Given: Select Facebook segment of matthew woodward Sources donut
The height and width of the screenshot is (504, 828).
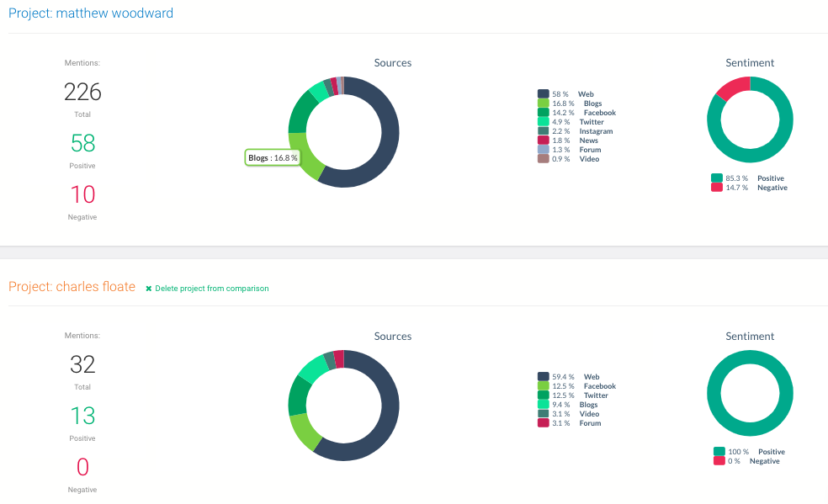Looking at the screenshot, I should click(300, 113).
